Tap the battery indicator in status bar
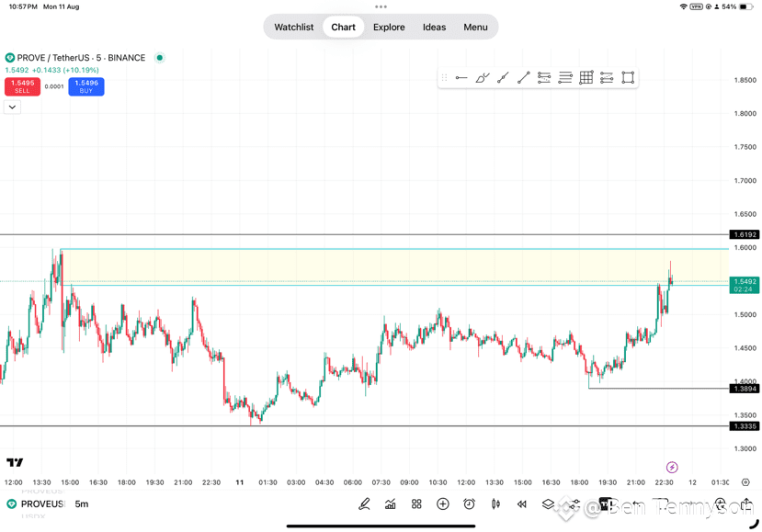Viewport: 762px width, 532px height. coord(746,6)
